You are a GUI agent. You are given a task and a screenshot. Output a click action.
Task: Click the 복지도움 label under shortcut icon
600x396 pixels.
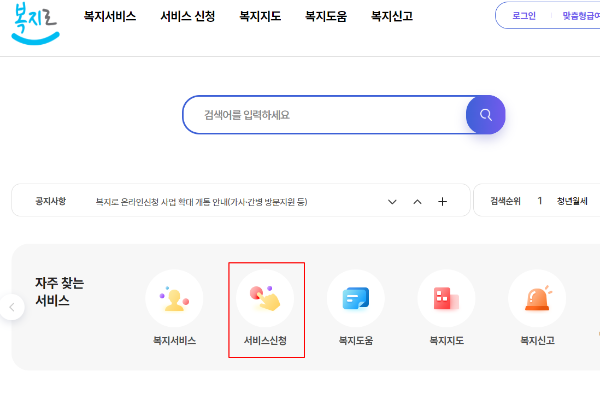tap(356, 340)
